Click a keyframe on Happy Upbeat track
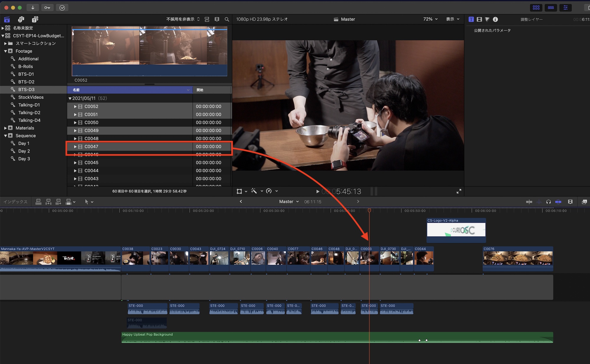 419,340
